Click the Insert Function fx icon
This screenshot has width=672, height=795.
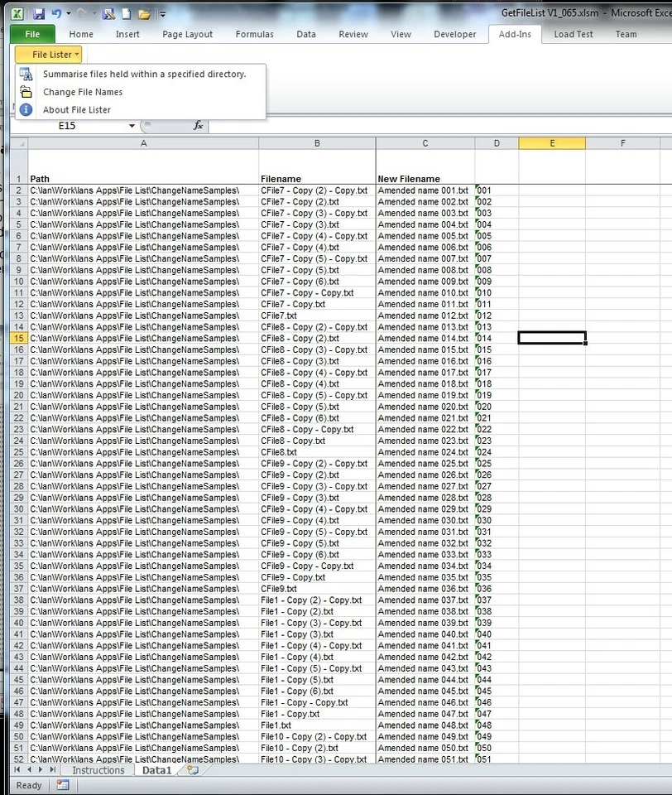tap(198, 126)
